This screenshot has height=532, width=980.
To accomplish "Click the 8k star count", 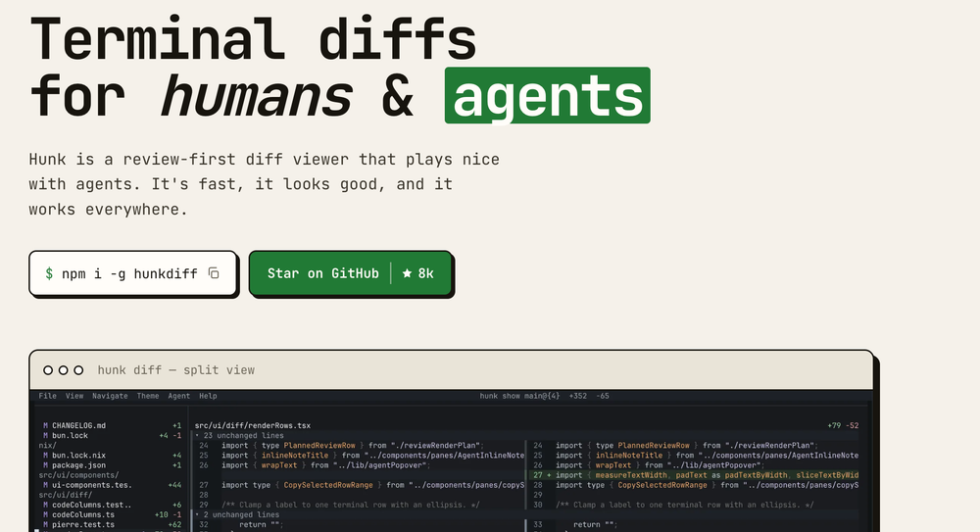I will point(425,273).
